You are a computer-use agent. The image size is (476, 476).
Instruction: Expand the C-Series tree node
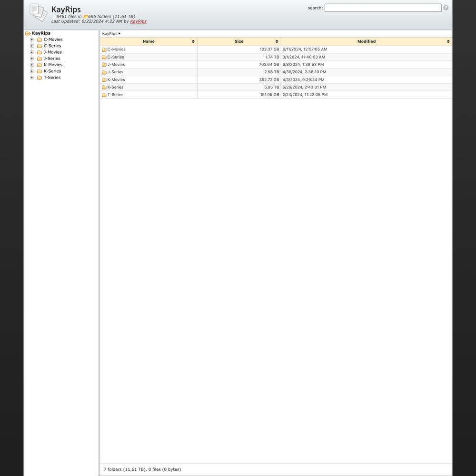(31, 46)
